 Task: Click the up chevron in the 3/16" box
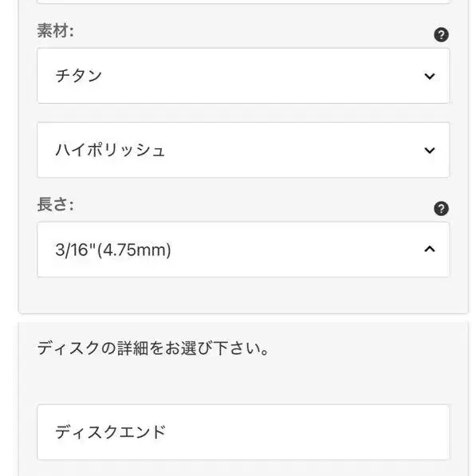(x=430, y=250)
